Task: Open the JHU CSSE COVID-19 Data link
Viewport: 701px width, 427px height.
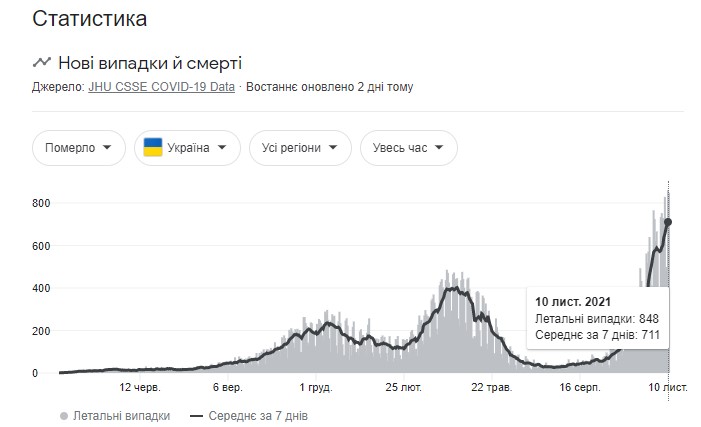Action: tap(161, 87)
